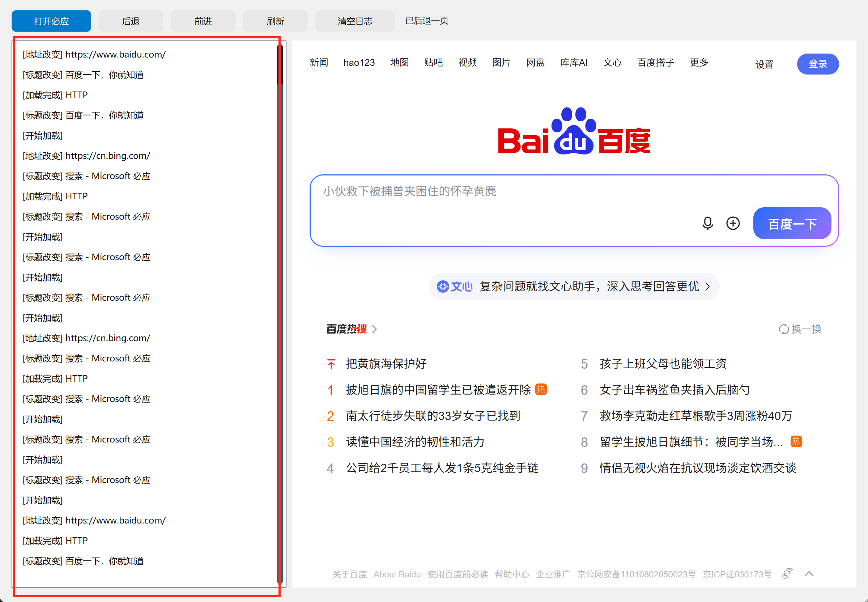Click the 刷新 button
The image size is (868, 602).
coord(275,21)
